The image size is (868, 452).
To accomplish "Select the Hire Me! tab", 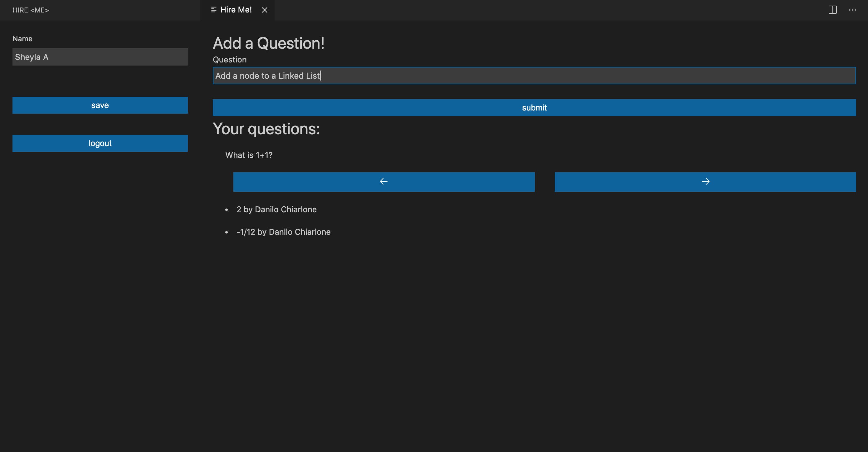I will [236, 10].
